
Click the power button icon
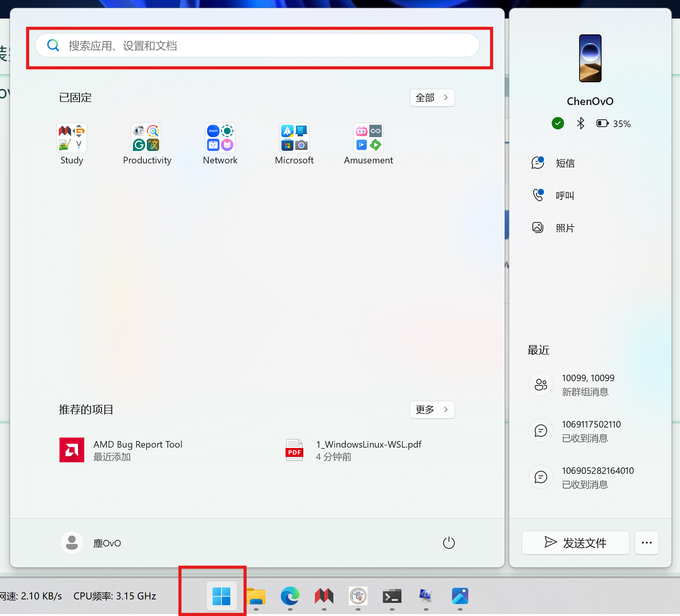(x=449, y=543)
